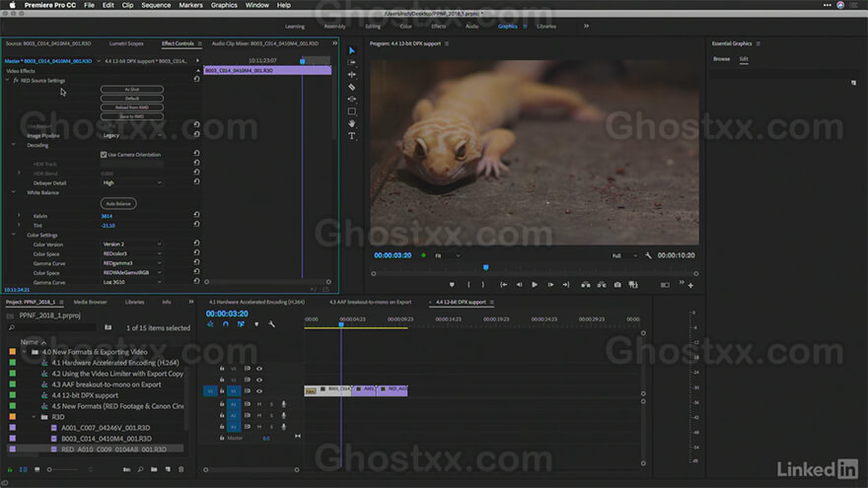868x488 pixels.
Task: Toggle V2 track output eye
Action: coord(259,380)
